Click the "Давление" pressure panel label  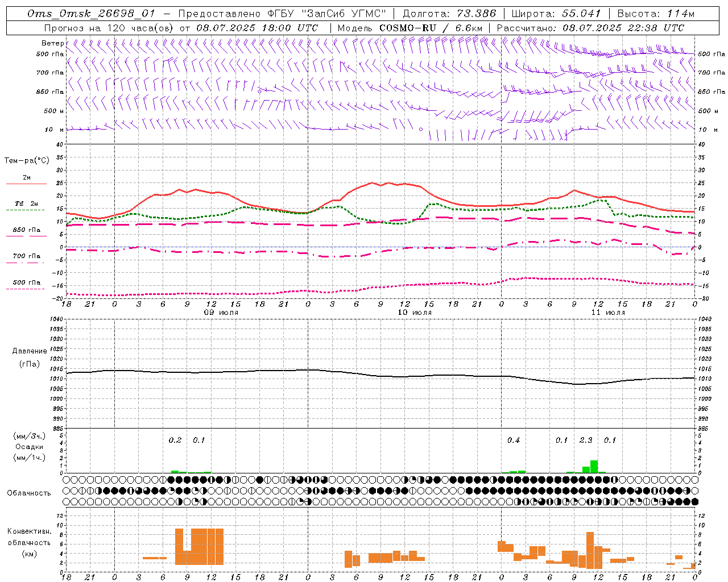[30, 351]
